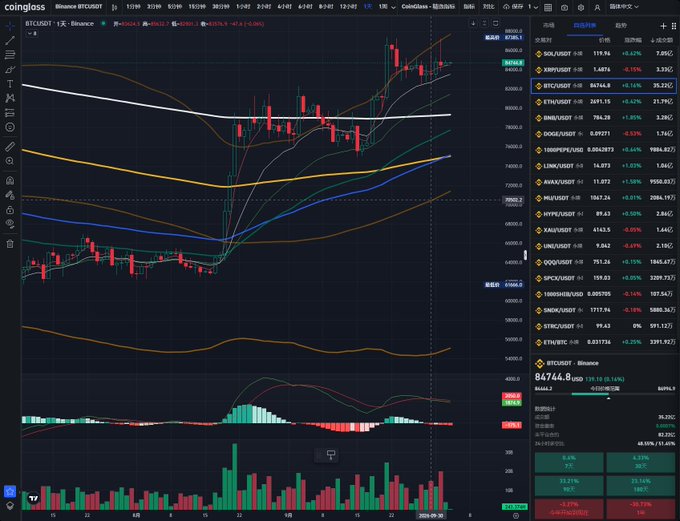The image size is (680, 521).
Task: Open the Fibonacci and horizontal lines tool
Action: pyautogui.click(x=10, y=55)
